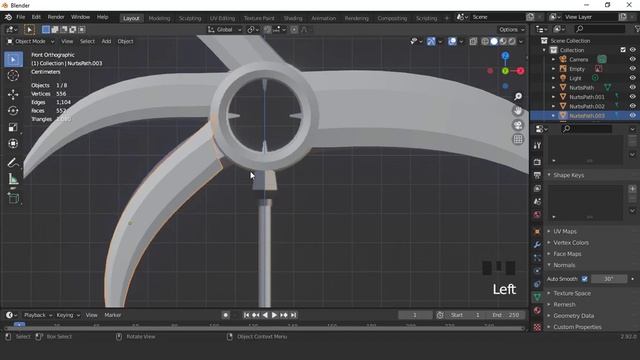
Task: Pick the Rotate tool
Action: click(13, 111)
